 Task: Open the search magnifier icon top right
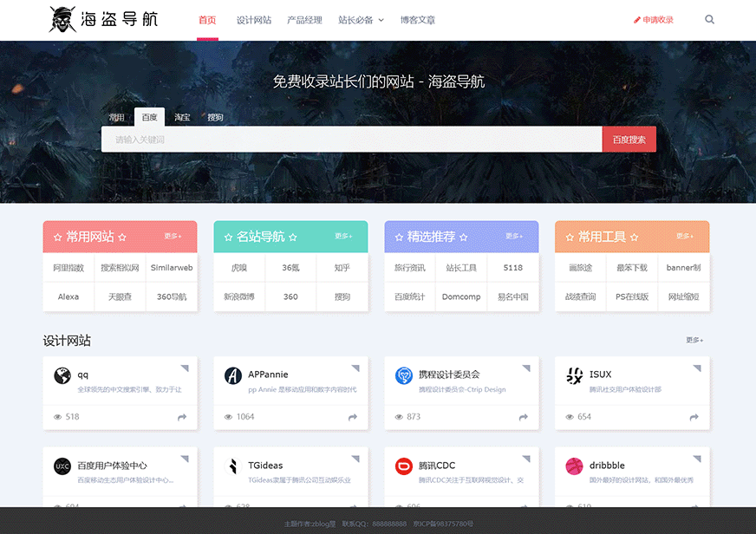coord(709,19)
